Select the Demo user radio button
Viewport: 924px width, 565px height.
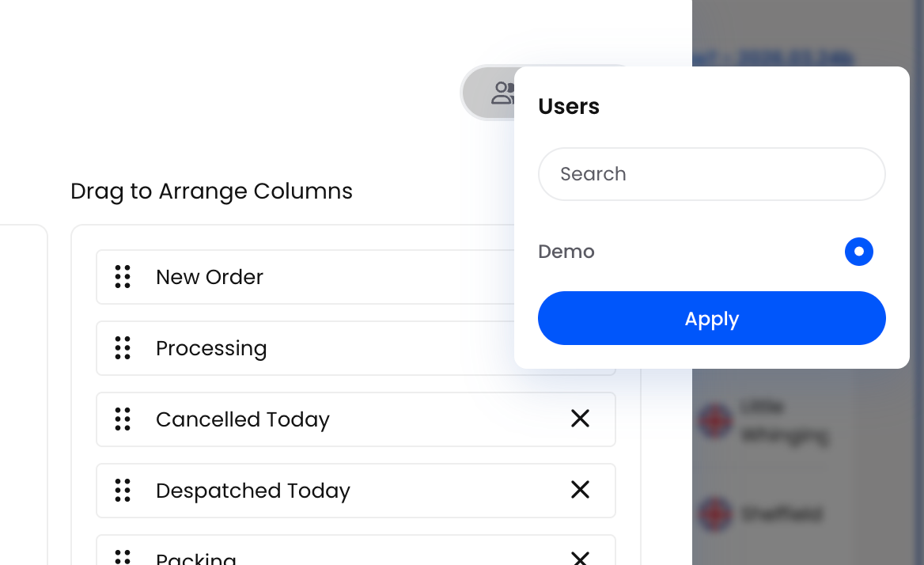pos(858,252)
